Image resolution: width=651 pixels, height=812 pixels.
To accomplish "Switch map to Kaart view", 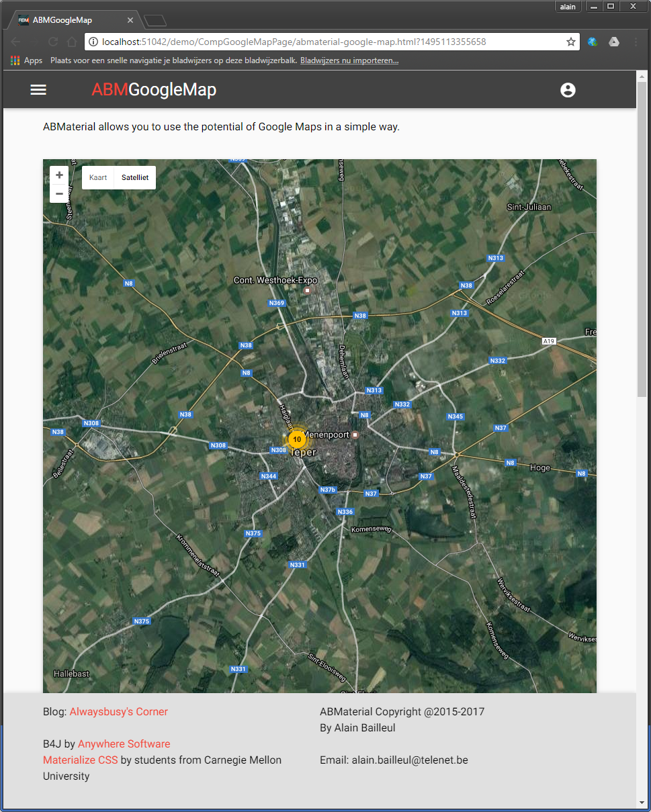I will click(98, 178).
